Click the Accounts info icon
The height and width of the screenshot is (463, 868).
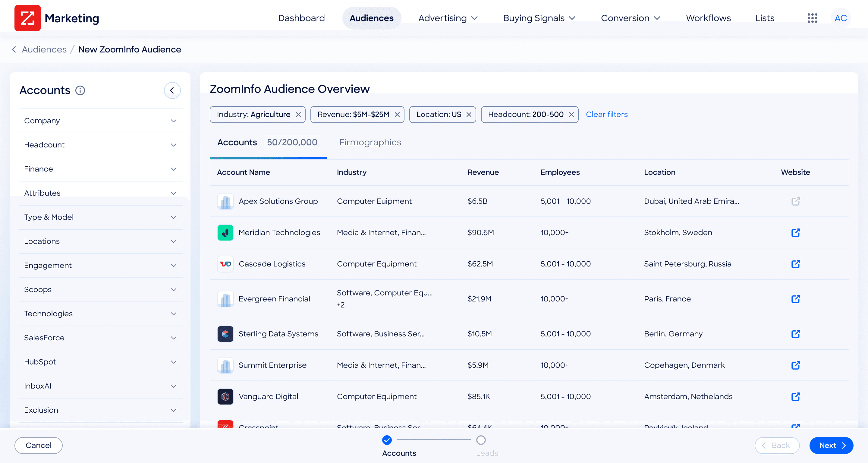[80, 90]
